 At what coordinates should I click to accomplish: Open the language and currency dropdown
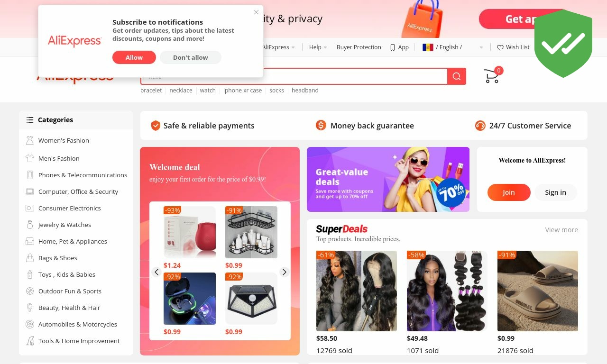(453, 47)
